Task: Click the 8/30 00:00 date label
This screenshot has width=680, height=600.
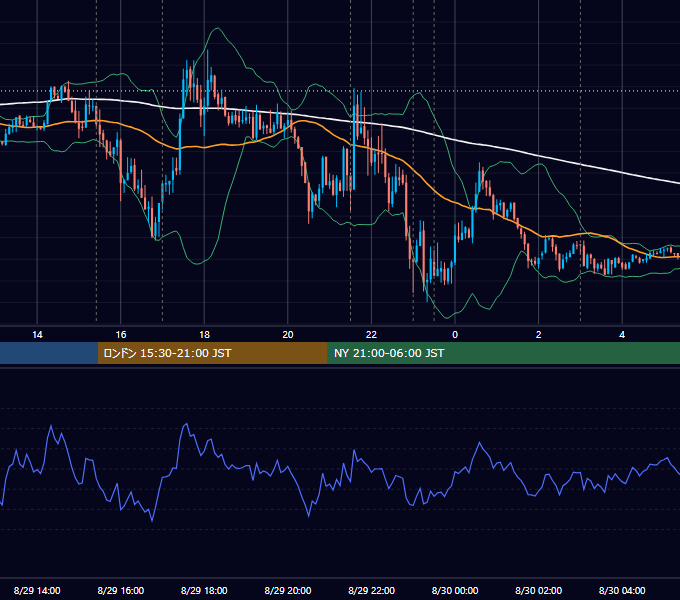Action: [x=455, y=590]
